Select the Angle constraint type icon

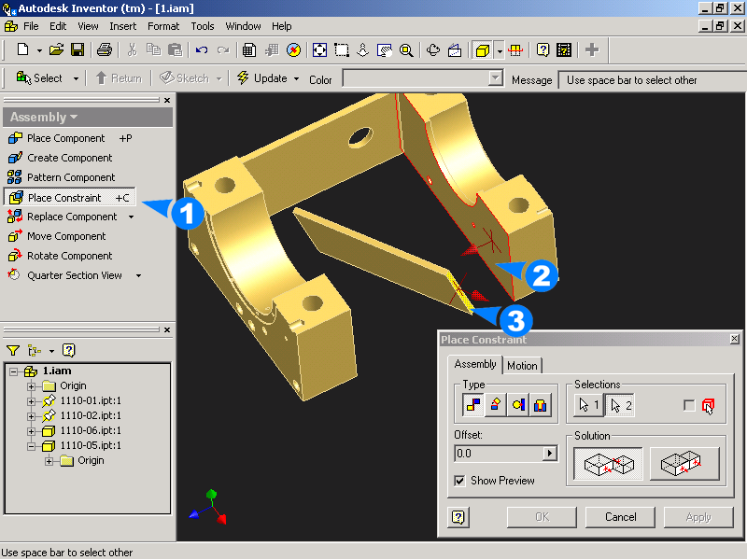[496, 405]
